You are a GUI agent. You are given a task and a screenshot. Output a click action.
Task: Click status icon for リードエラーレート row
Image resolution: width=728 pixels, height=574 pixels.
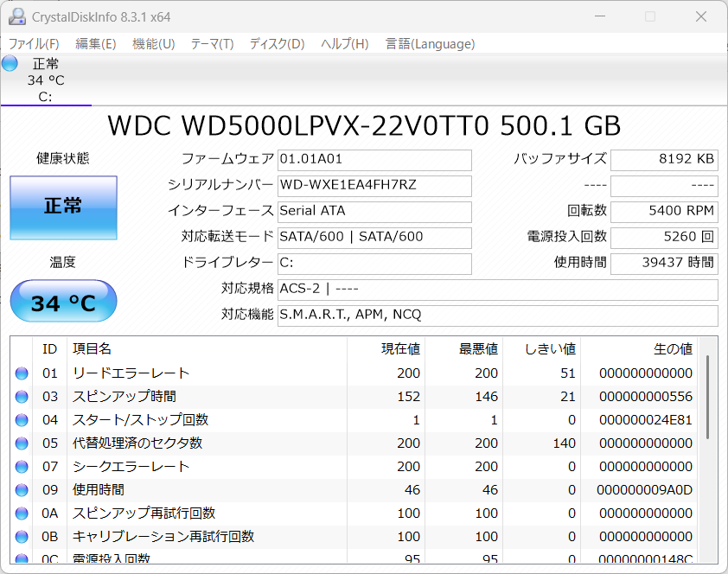click(22, 373)
